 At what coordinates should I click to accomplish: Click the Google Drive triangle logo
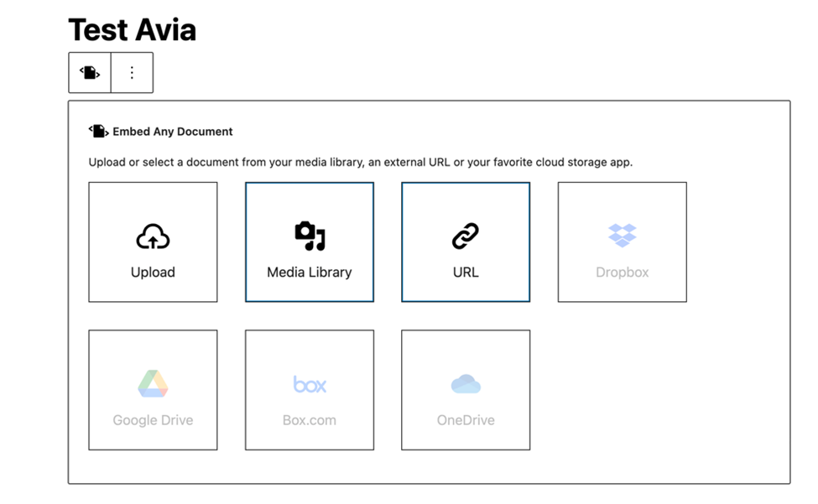tap(153, 384)
